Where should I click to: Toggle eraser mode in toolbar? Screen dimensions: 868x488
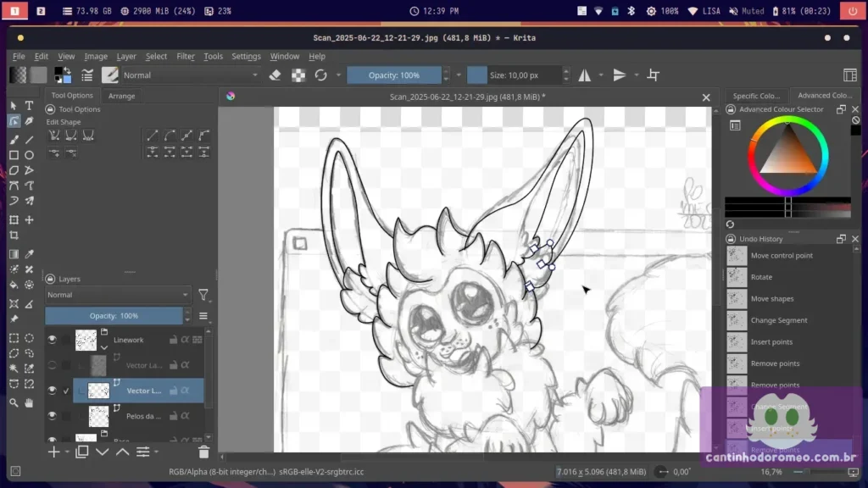275,75
